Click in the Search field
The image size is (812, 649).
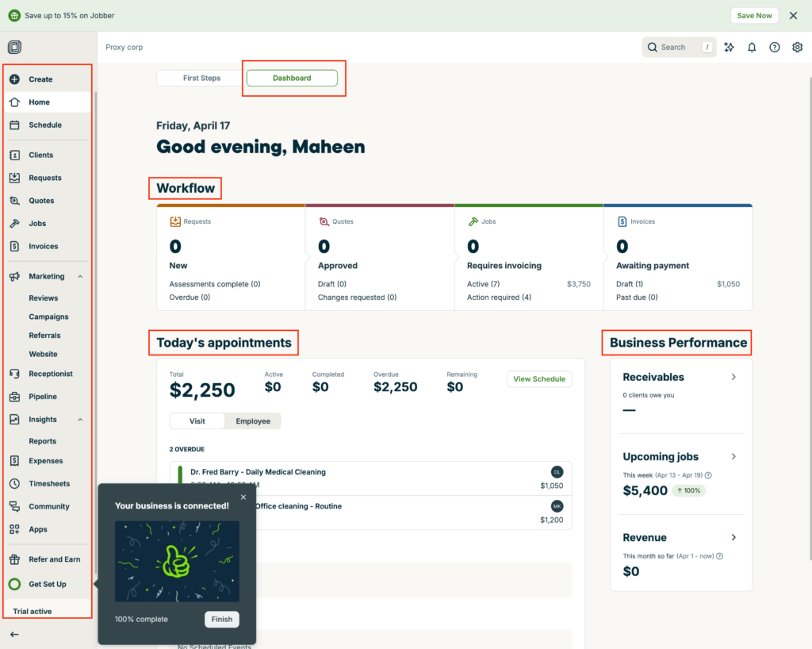tap(679, 47)
